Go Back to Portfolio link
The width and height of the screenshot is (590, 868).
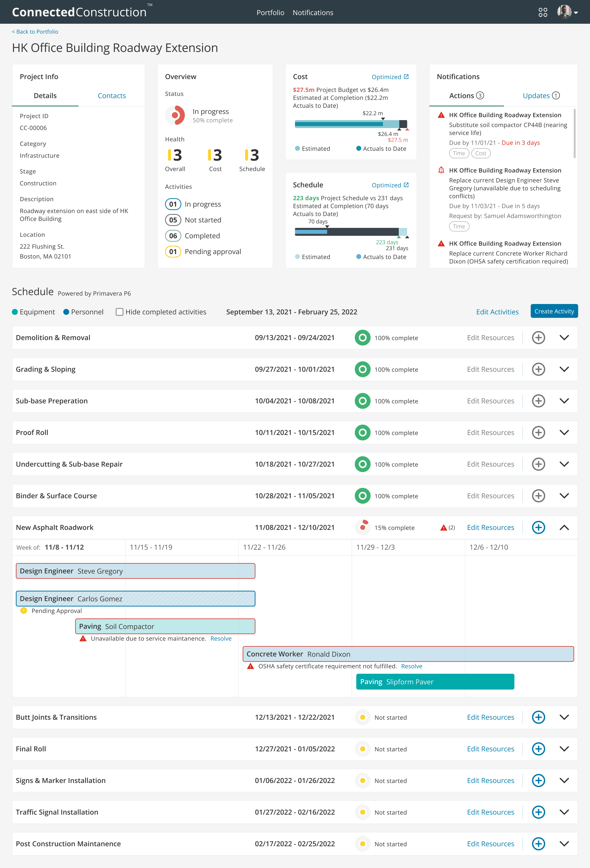point(35,32)
